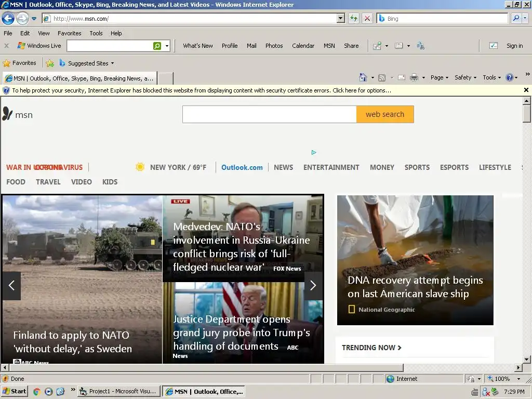Open the Tools menu in the menu bar

tap(96, 33)
